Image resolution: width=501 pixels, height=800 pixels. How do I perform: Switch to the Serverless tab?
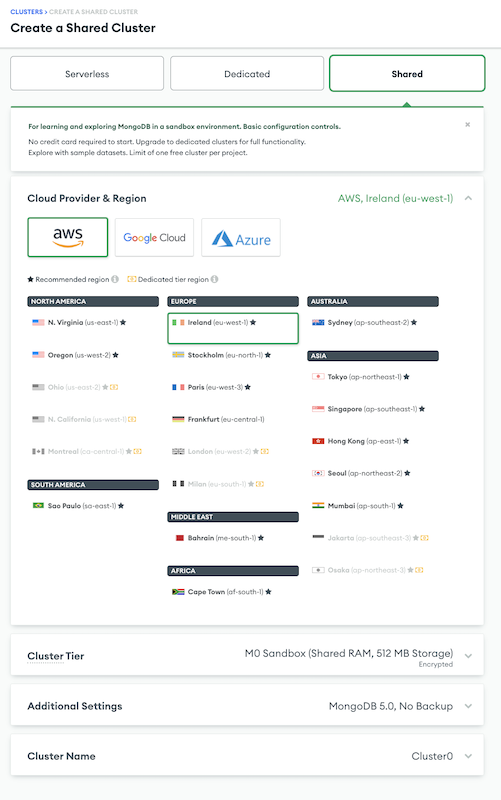pos(87,73)
